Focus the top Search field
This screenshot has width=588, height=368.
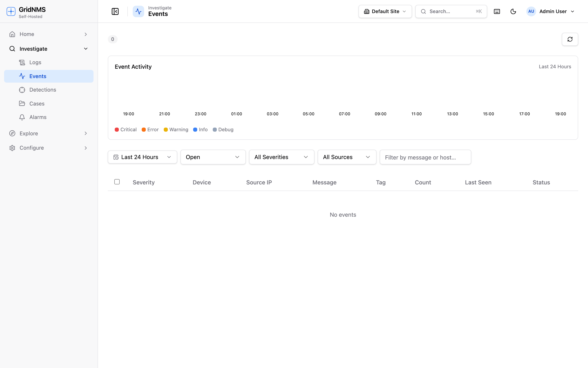click(x=451, y=11)
